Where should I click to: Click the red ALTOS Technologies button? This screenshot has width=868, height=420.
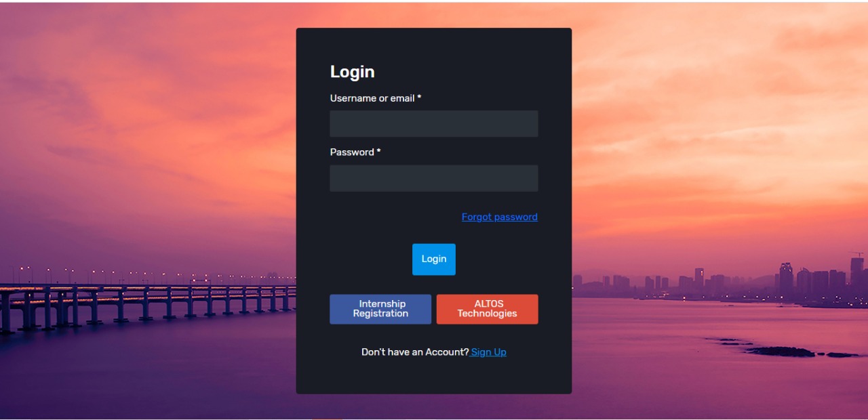coord(487,309)
